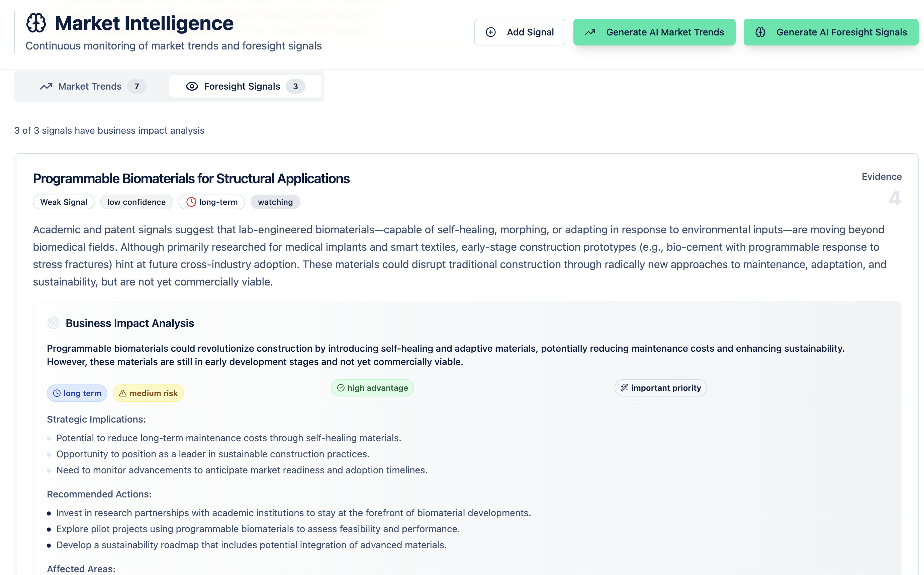Click the brain logo beside Market Intelligence
Viewport: 924px width, 575px height.
point(36,23)
